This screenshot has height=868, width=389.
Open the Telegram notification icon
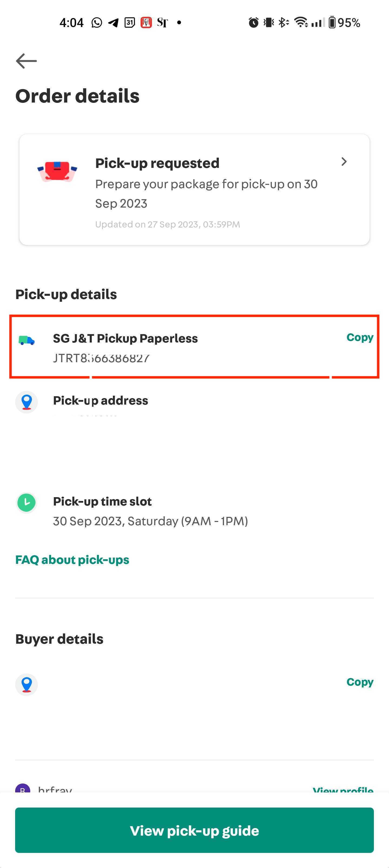113,23
